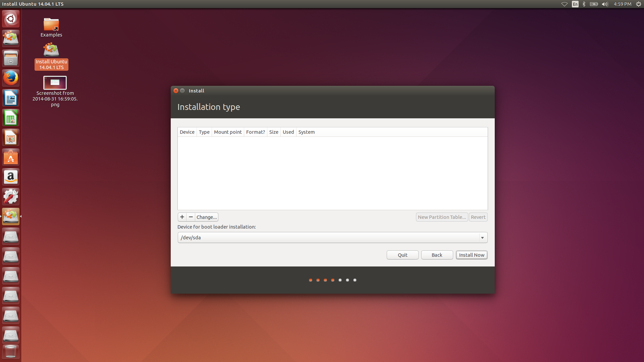Click the Quit button
Image resolution: width=644 pixels, height=362 pixels.
(402, 255)
